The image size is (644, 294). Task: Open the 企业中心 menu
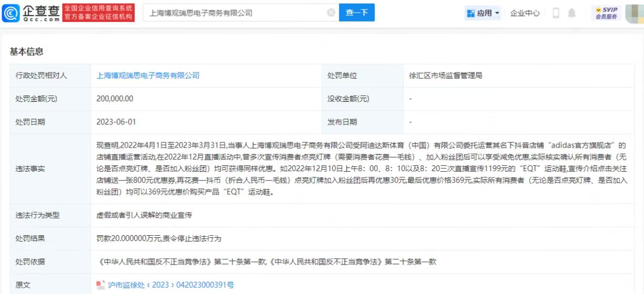click(525, 13)
